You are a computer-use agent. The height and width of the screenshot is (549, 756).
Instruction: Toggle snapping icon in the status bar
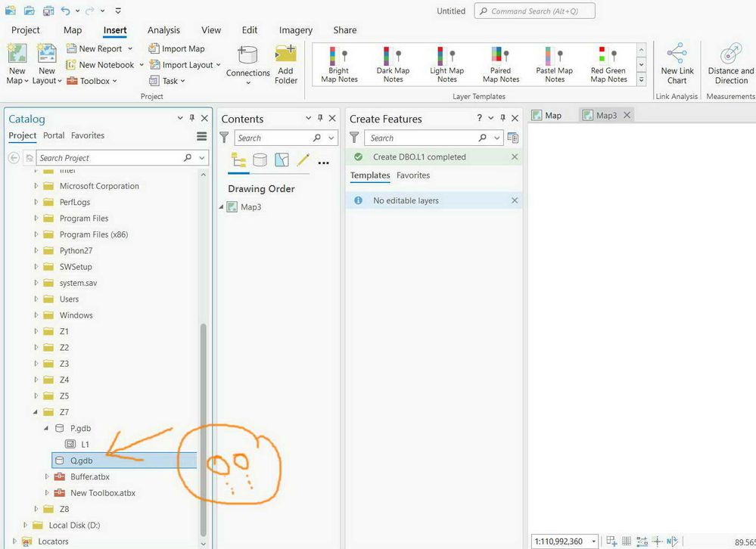tap(642, 541)
